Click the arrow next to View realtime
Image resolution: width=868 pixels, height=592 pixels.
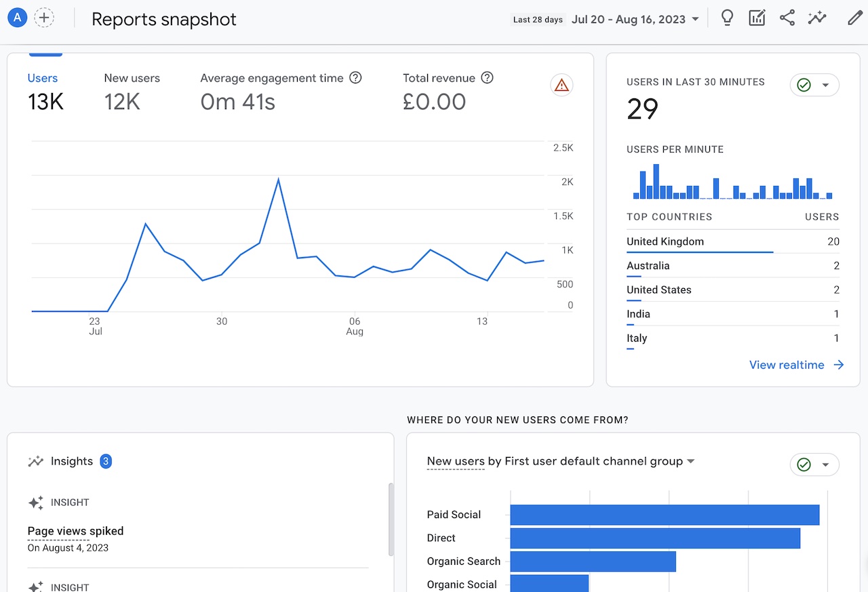tap(839, 365)
